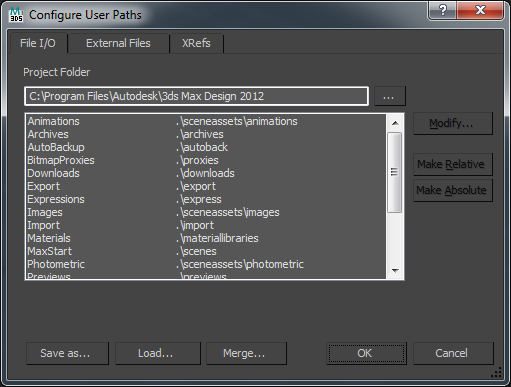
Task: Switch to the File I/O tab
Action: coord(38,43)
